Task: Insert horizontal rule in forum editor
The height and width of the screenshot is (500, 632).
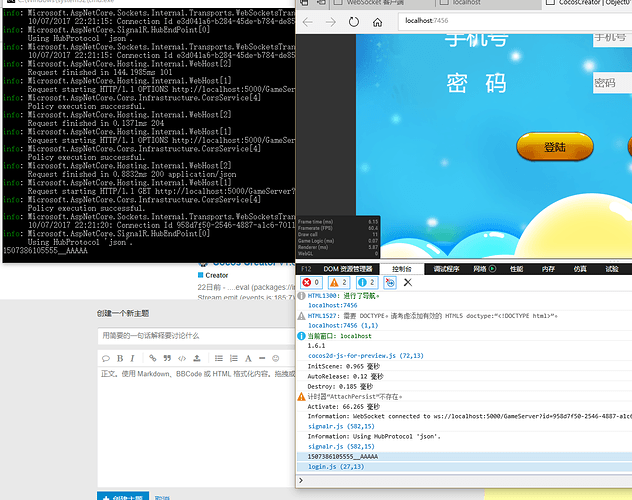Action: tap(262, 358)
